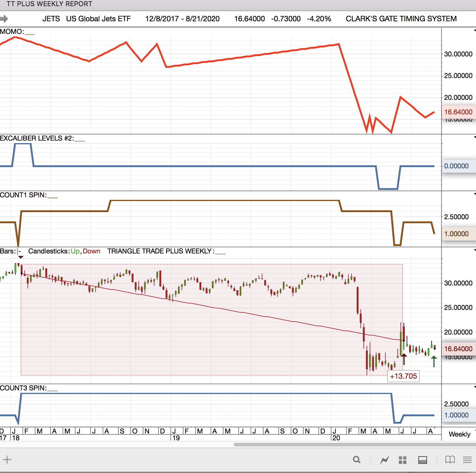Open the COUNT1 SPIN pane dropdown arrow
The width and height of the screenshot is (476, 473).
click(475, 194)
